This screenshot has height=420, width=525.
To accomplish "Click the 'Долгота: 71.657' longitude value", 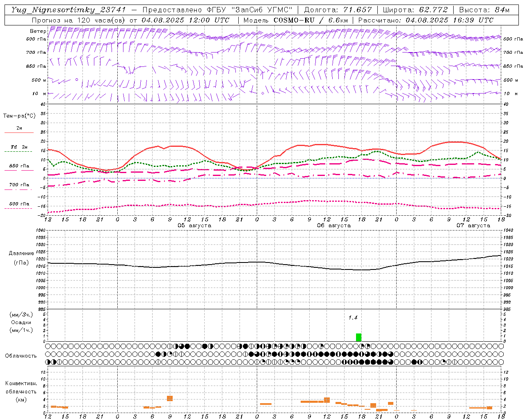I will click(x=338, y=10).
